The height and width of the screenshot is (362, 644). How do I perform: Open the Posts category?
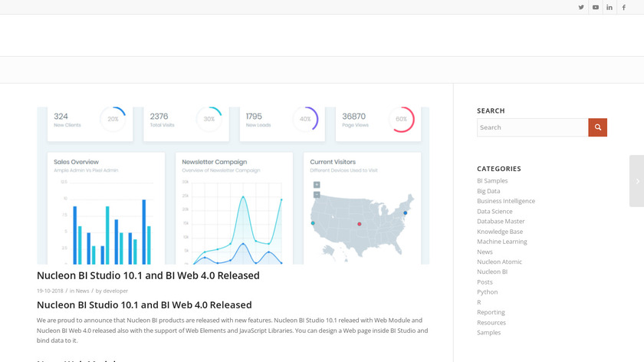pyautogui.click(x=485, y=282)
